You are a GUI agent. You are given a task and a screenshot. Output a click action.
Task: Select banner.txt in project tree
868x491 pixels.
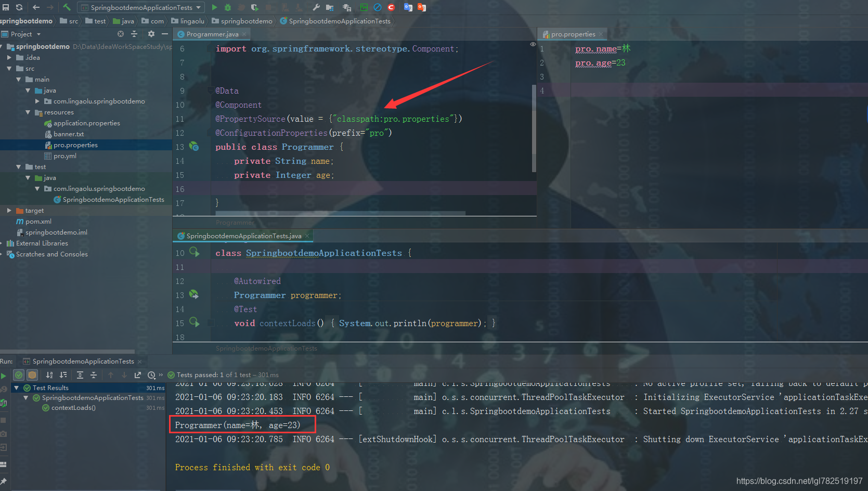tap(68, 134)
